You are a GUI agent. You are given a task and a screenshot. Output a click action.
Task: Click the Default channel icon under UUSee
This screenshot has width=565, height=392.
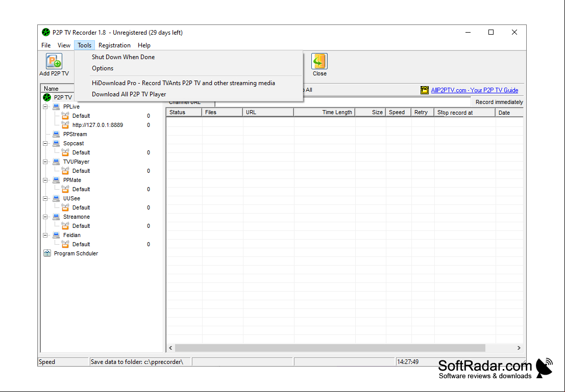[65, 207]
